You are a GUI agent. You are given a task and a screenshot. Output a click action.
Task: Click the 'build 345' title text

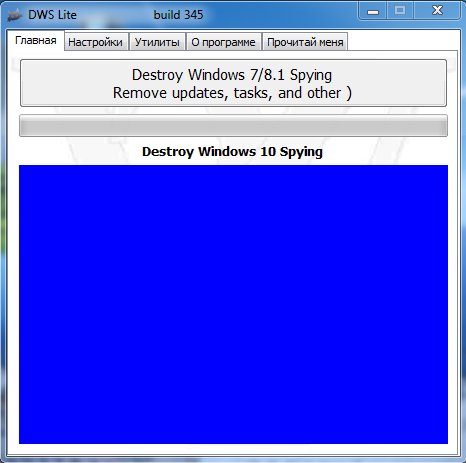tap(178, 15)
